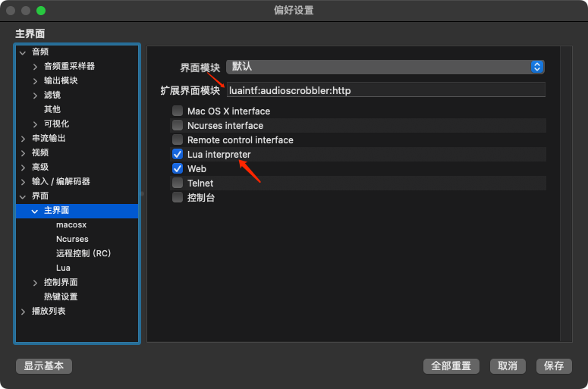This screenshot has height=389, width=588.
Task: Expand the 串流输出 section
Action: 23,139
